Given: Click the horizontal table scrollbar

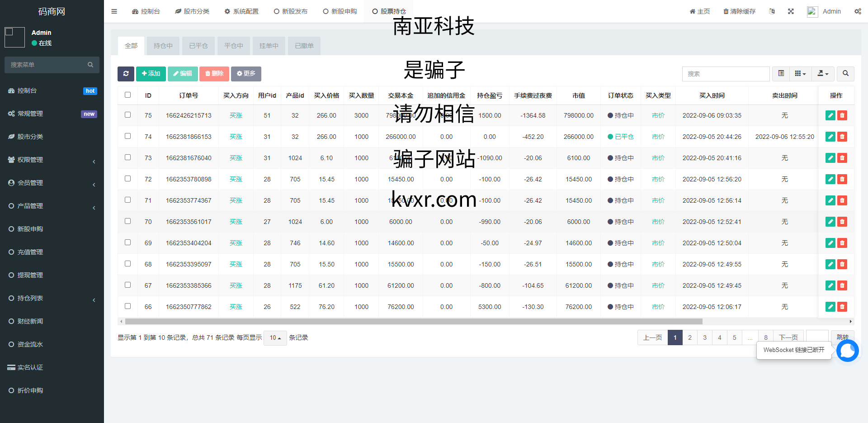Looking at the screenshot, I should click(414, 322).
